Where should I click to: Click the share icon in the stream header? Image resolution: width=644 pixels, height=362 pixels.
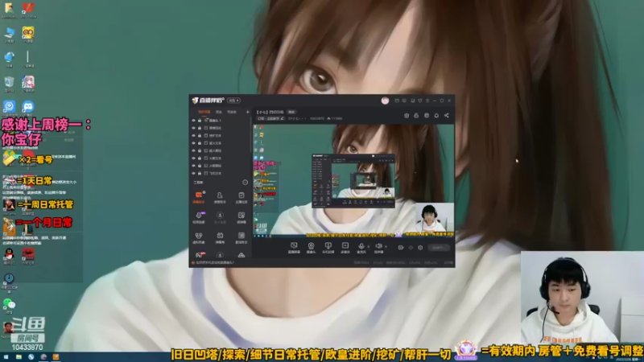447,116
